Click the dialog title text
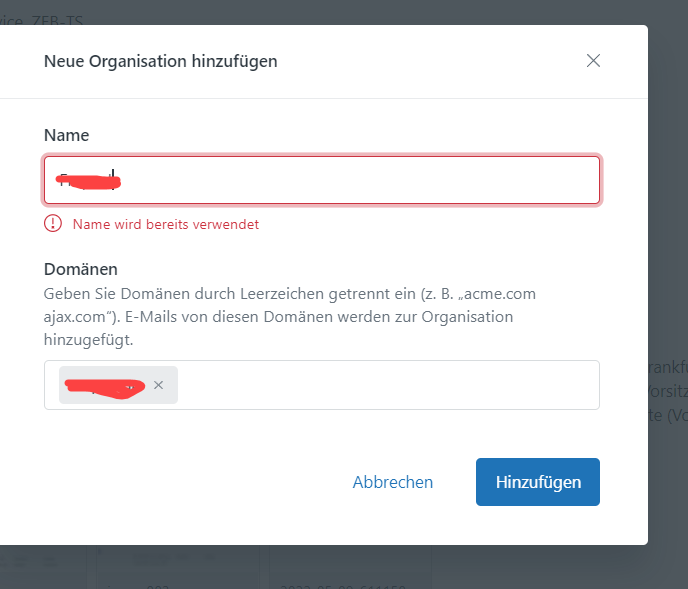This screenshot has width=688, height=589. (160, 61)
